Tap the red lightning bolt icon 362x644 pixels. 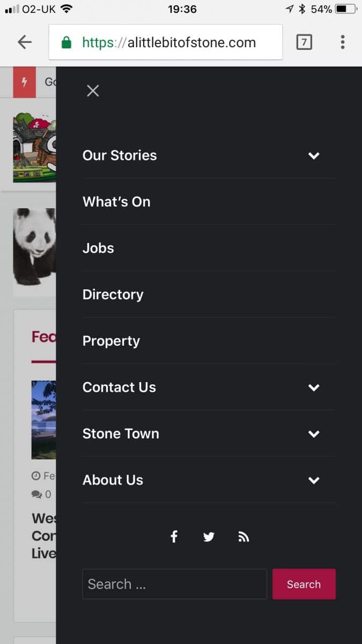[x=24, y=82]
